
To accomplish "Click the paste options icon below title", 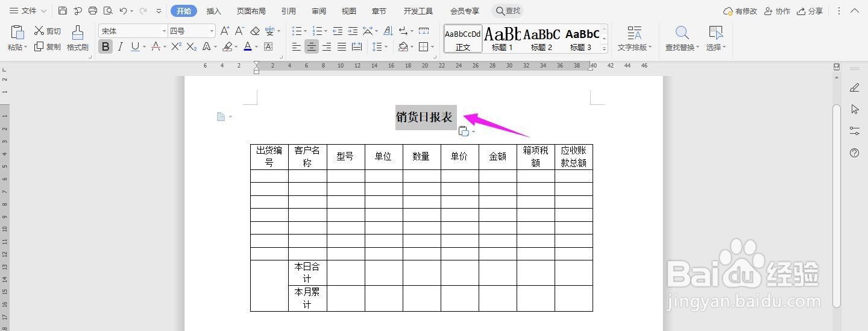I will [464, 131].
